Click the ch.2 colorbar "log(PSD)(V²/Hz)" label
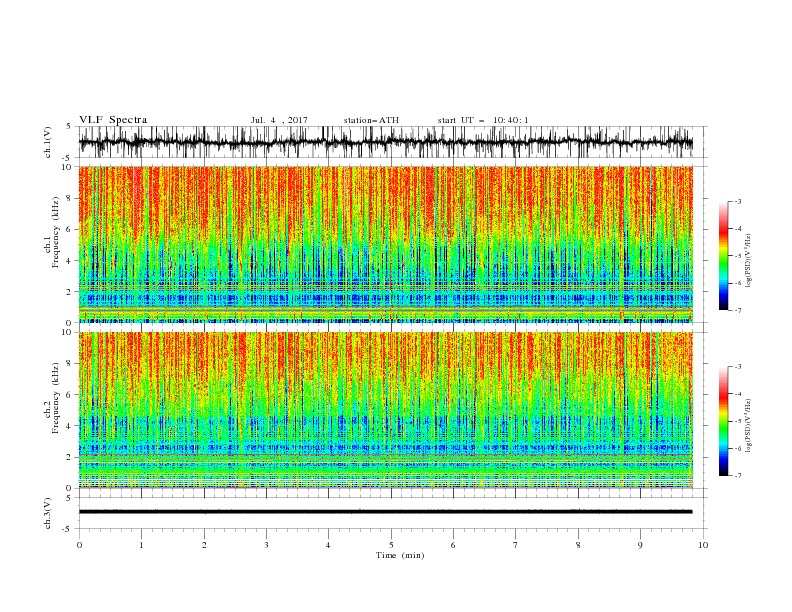This screenshot has height=612, width=792. coord(748,426)
